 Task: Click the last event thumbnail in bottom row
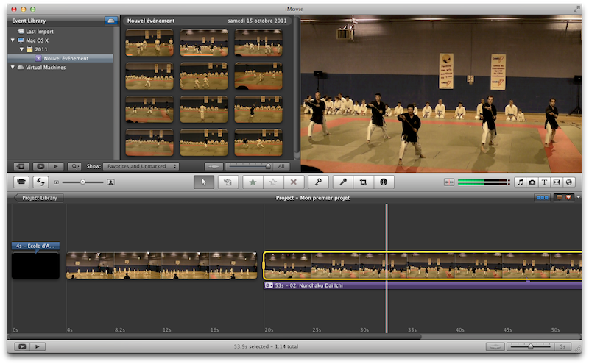click(258, 142)
